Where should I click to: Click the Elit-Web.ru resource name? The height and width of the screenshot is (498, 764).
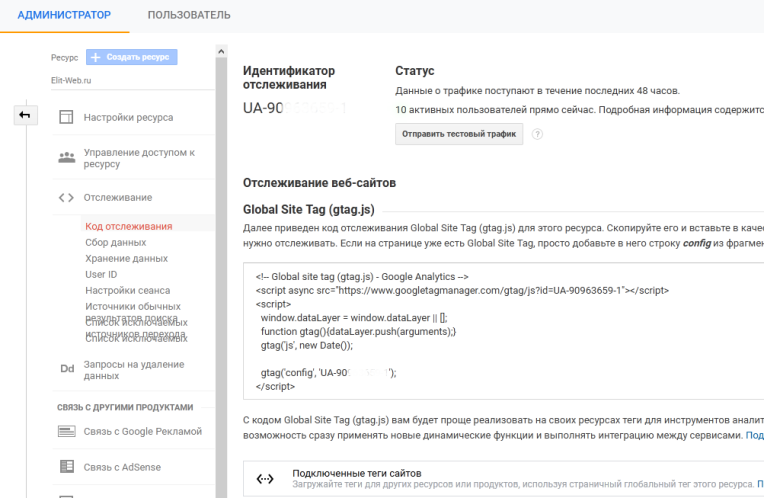71,80
